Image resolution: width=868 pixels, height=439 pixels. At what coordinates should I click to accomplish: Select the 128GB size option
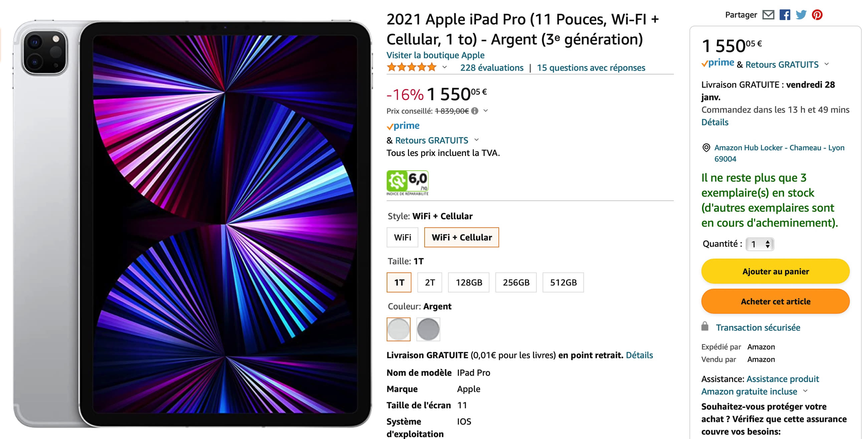pyautogui.click(x=469, y=282)
